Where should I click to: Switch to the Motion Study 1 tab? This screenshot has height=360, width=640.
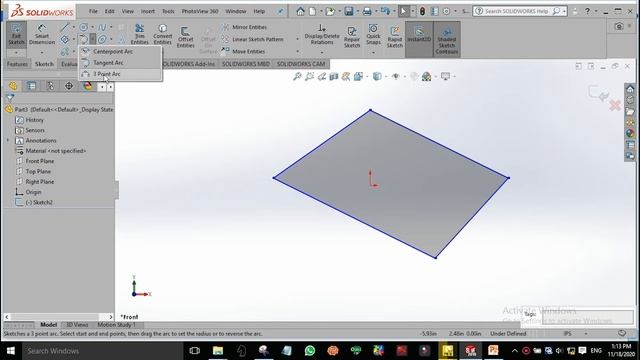coord(116,325)
